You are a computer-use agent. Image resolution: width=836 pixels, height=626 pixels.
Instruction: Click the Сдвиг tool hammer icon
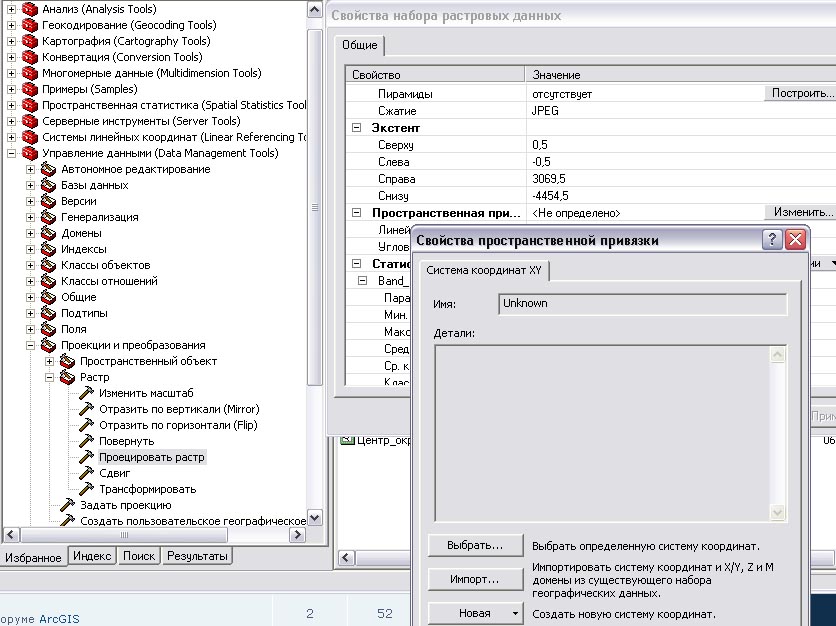(87, 473)
